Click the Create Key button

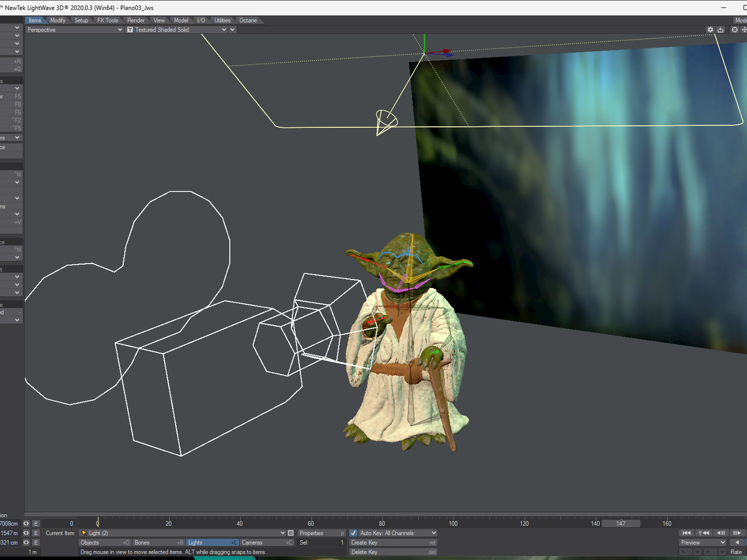393,542
